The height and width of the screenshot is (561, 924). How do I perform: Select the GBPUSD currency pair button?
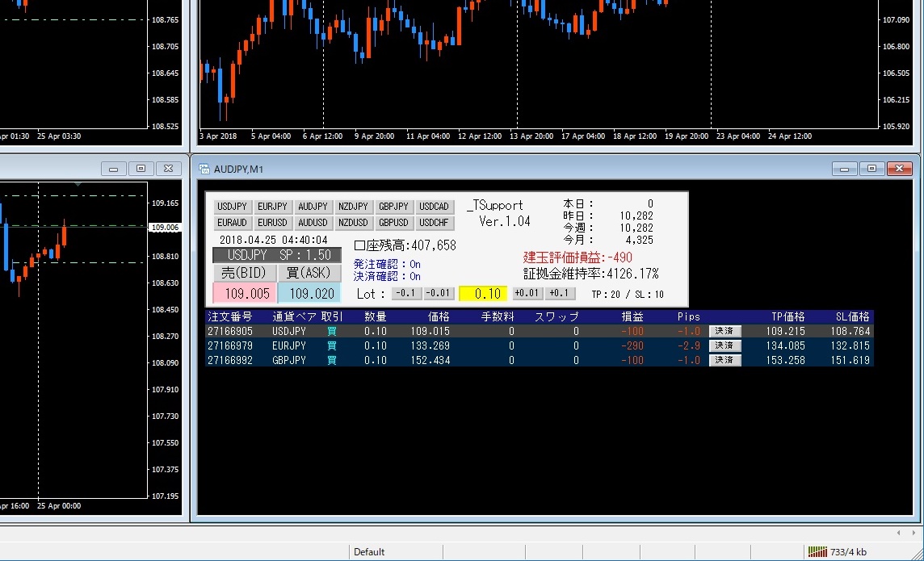tap(393, 223)
